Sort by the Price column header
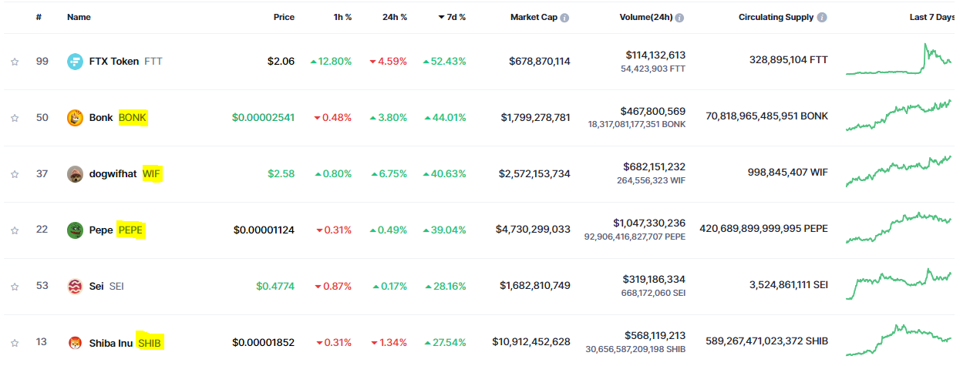The image size is (980, 366). (x=283, y=17)
